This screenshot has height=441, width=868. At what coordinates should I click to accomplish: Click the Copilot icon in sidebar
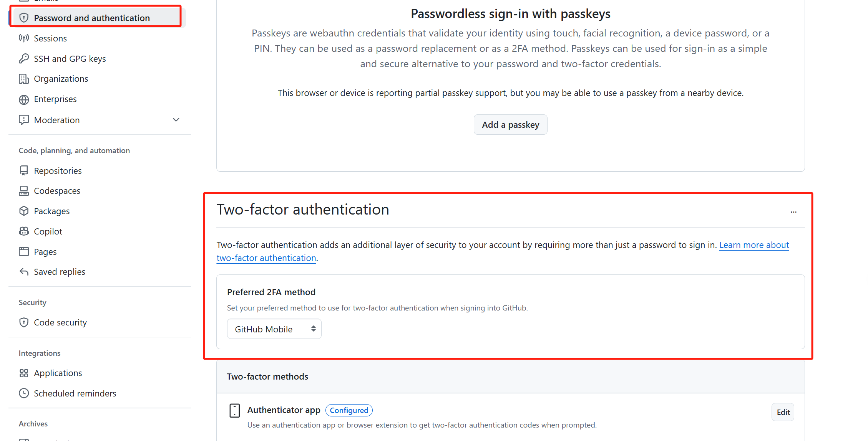click(x=24, y=231)
